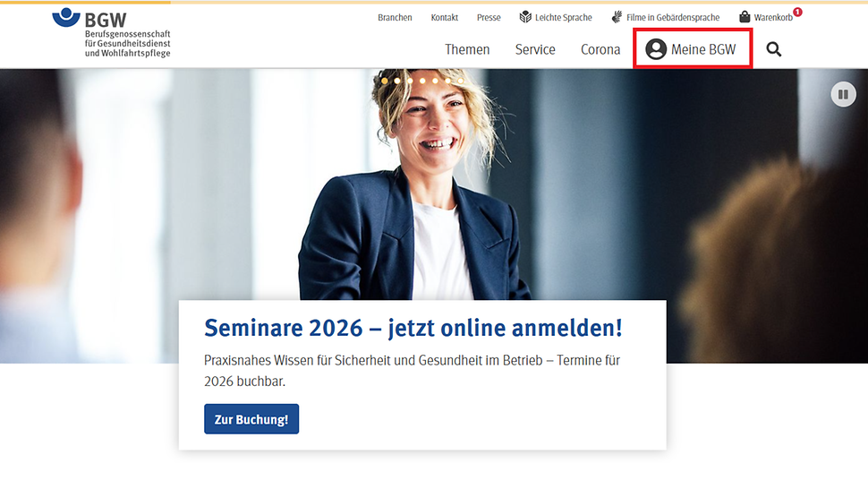Click the sign language hands icon
The height and width of the screenshot is (489, 868).
[617, 17]
